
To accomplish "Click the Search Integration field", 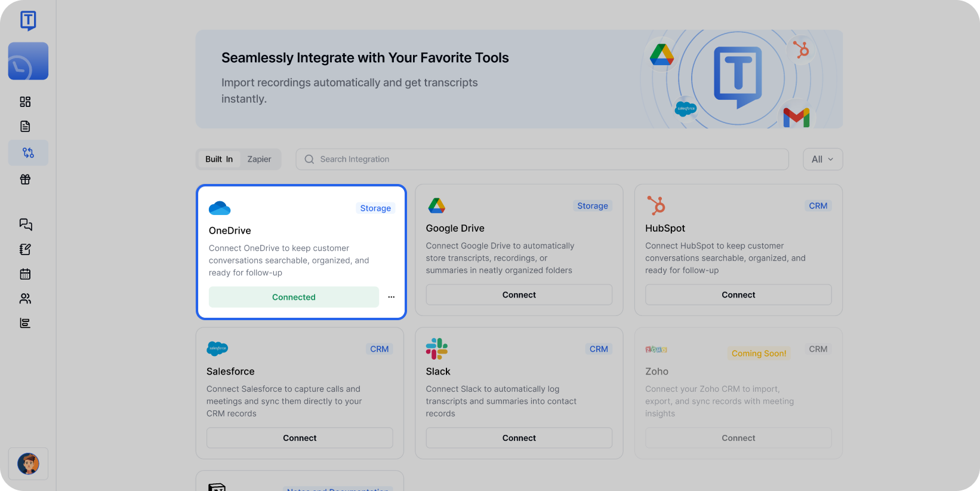I will point(542,159).
